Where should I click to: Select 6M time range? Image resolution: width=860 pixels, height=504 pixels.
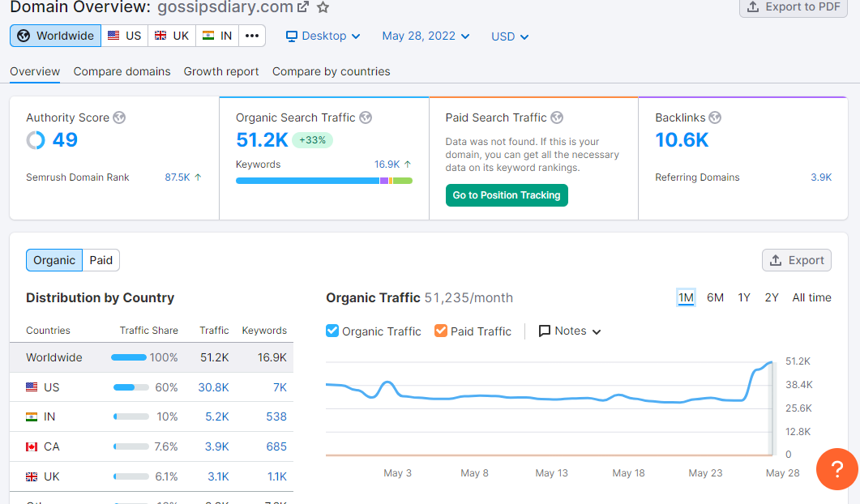coord(715,298)
